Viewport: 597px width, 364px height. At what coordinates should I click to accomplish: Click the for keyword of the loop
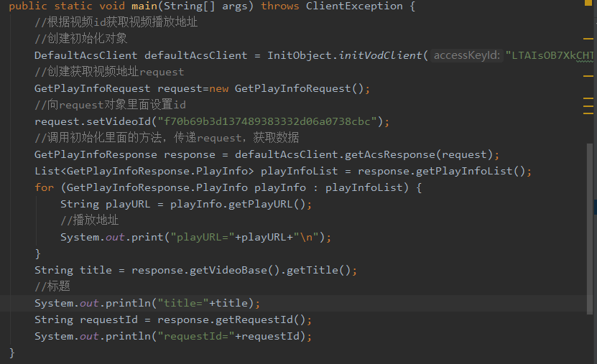[x=44, y=187]
